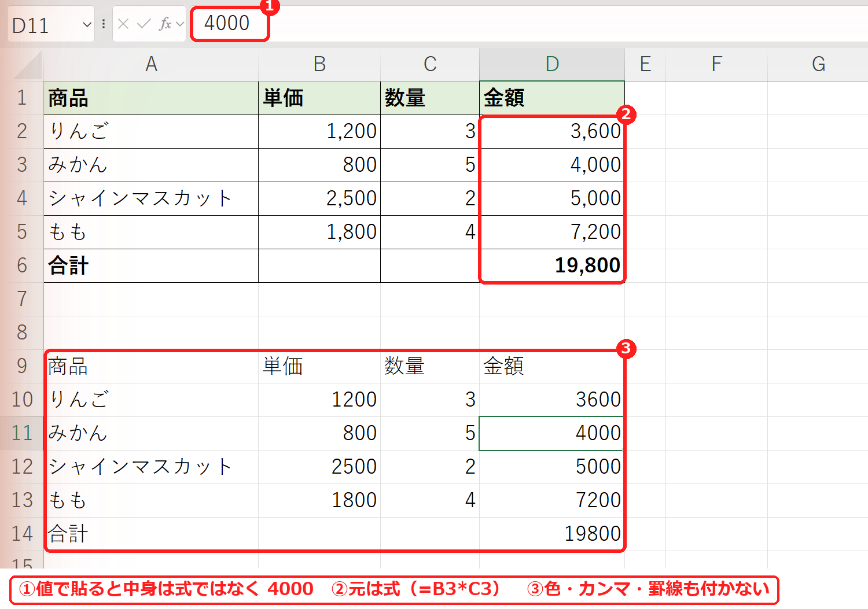Click bold total 19,800 cell
868x609 pixels.
[x=552, y=265]
